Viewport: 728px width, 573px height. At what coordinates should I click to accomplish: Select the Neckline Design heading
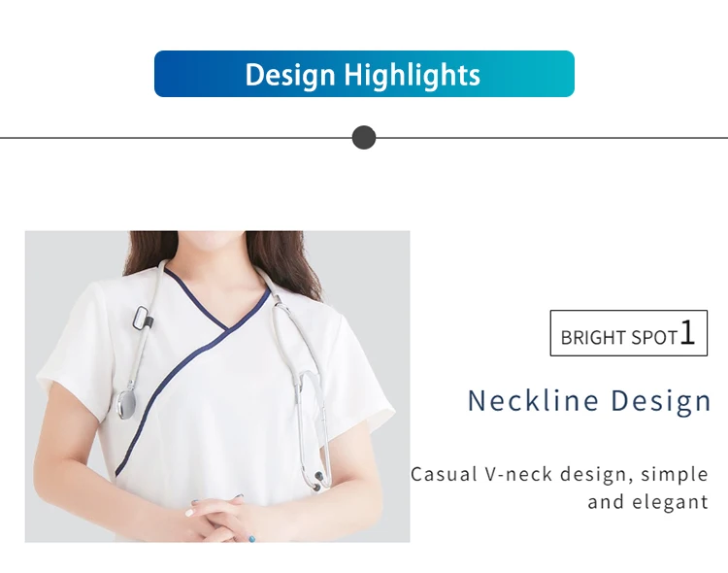pyautogui.click(x=589, y=400)
